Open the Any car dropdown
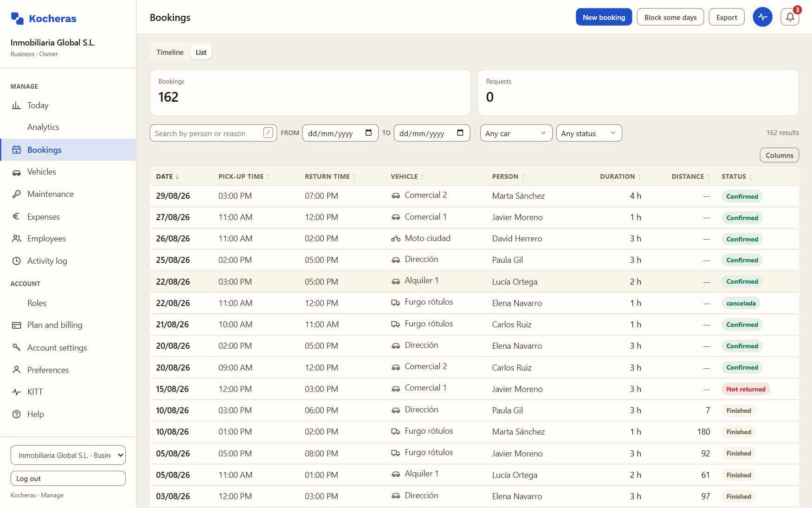 click(x=516, y=133)
